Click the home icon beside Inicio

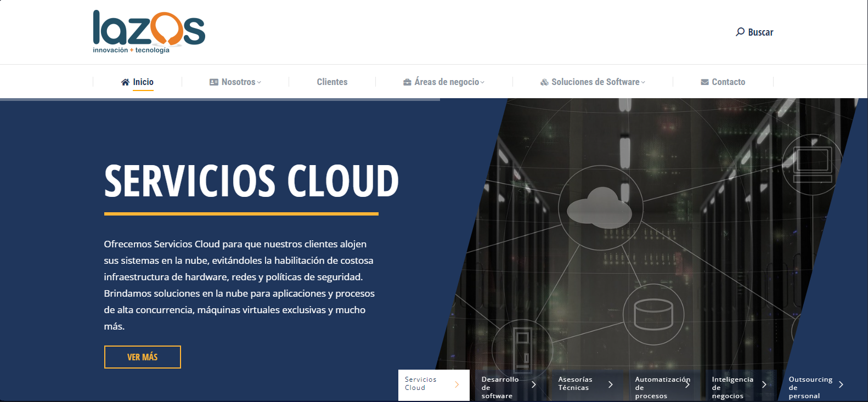coord(125,82)
